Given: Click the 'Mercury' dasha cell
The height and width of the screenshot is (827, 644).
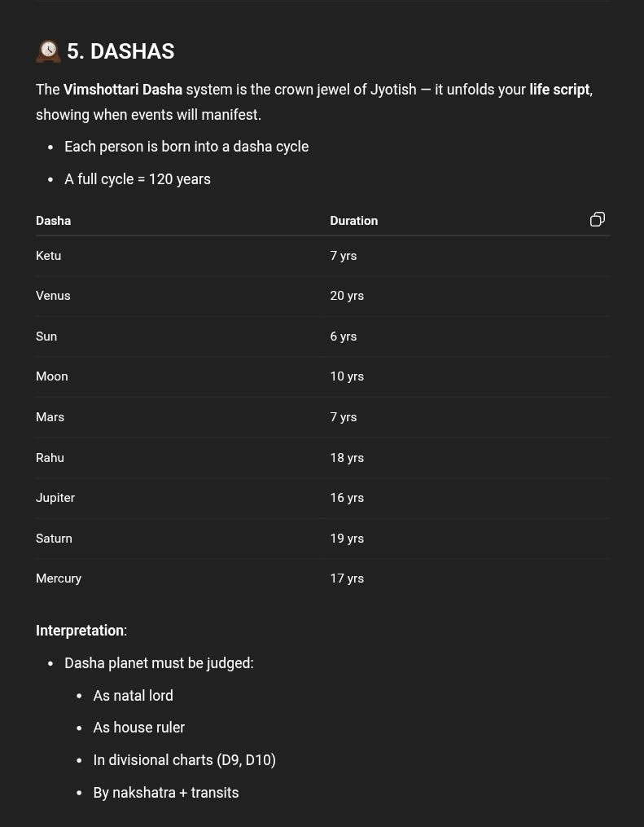Looking at the screenshot, I should click(x=59, y=578).
